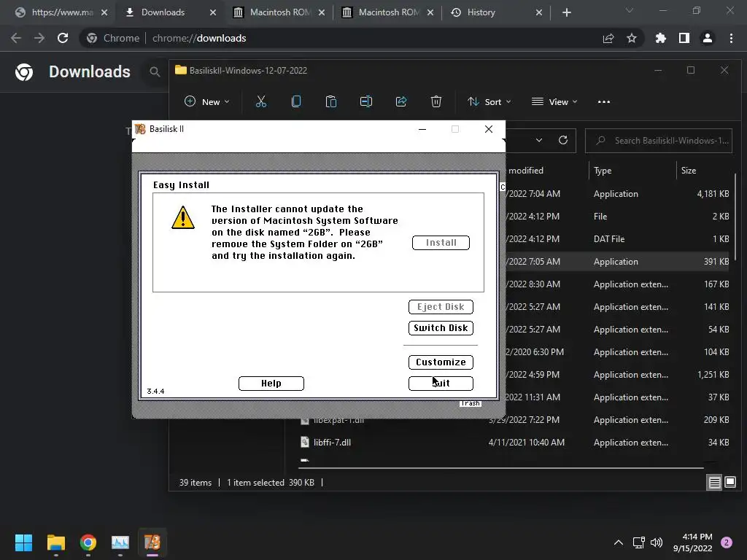Click the Rename icon in Explorer toolbar
The image size is (747, 560).
click(366, 101)
